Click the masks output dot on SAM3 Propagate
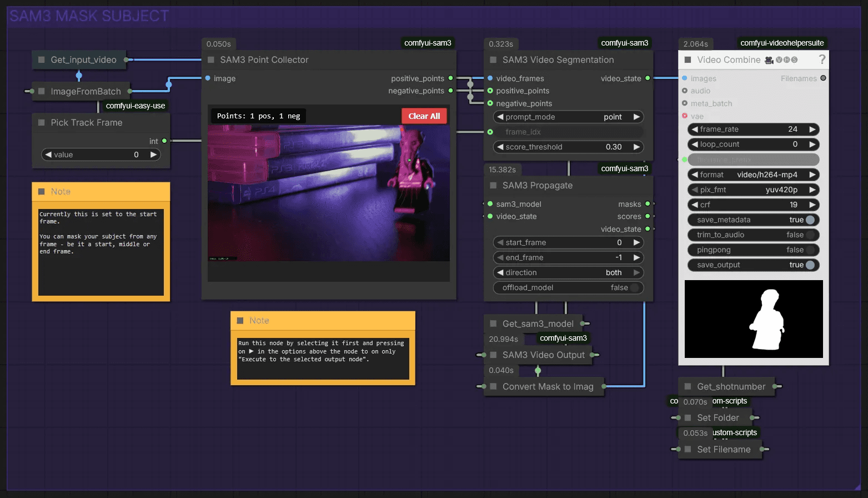Screen dimensions: 868x498 (648, 204)
